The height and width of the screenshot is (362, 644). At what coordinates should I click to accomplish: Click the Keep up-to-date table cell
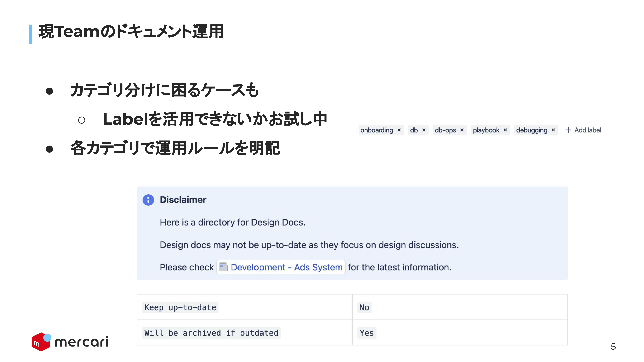pyautogui.click(x=245, y=307)
